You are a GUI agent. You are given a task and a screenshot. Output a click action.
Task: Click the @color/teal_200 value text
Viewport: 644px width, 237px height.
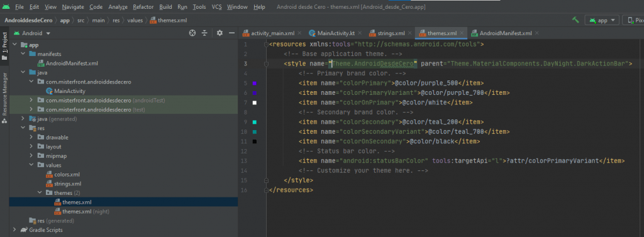pos(430,122)
